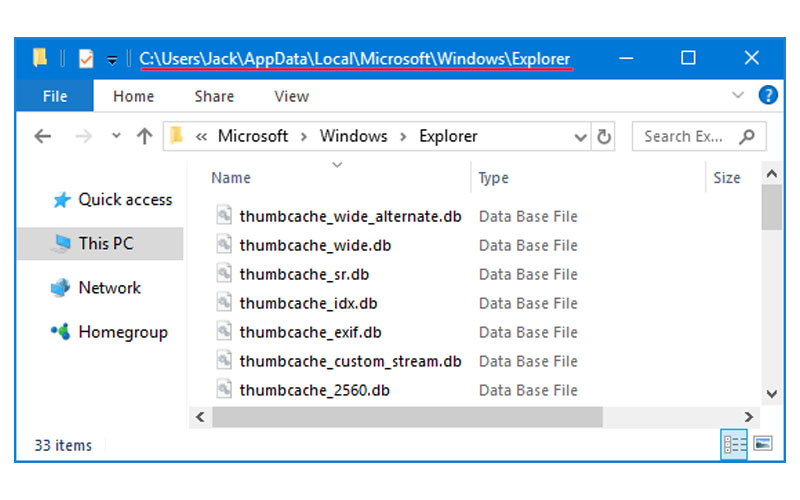Open recent locations dropdown arrow
Viewport: 800px width, 500px height.
[x=116, y=136]
